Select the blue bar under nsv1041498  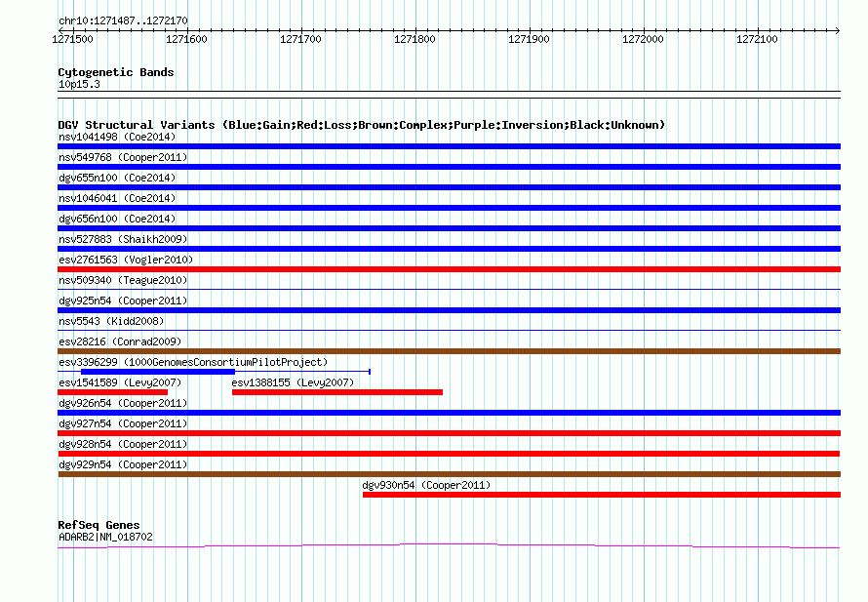pos(449,146)
